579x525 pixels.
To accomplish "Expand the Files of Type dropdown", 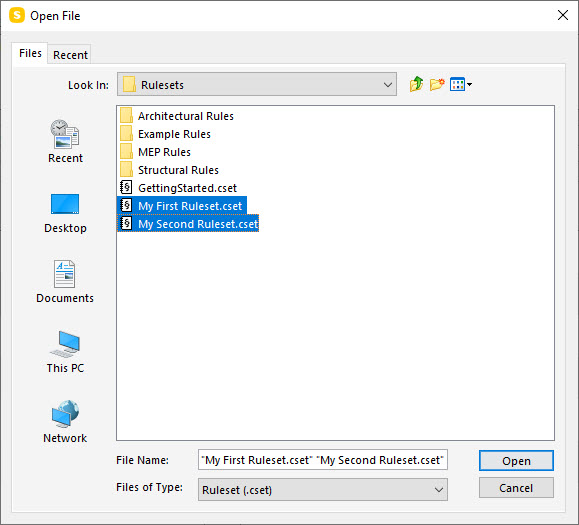I will (323, 490).
